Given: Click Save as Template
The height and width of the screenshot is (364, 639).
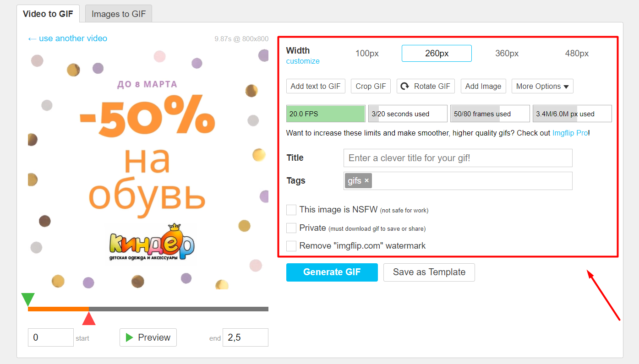Looking at the screenshot, I should click(x=429, y=272).
